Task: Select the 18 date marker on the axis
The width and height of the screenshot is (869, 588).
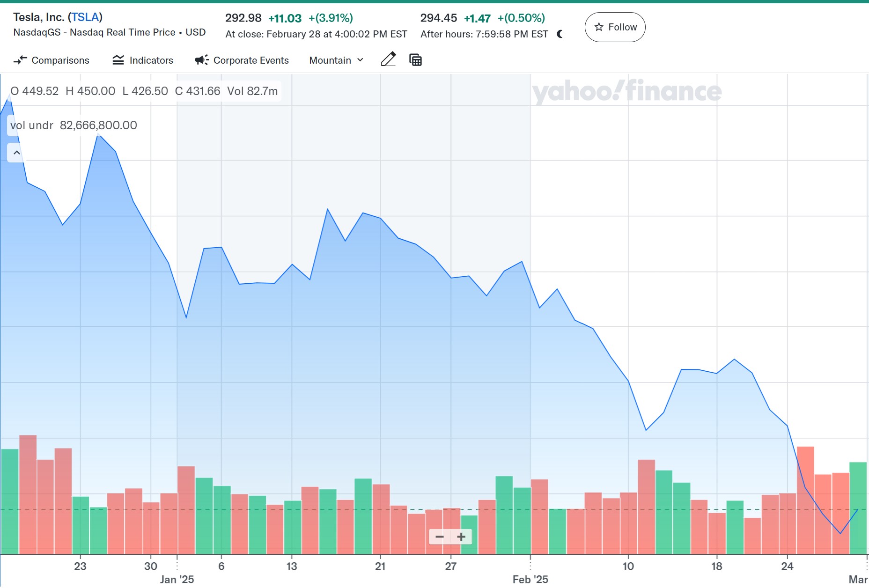Action: tap(716, 566)
